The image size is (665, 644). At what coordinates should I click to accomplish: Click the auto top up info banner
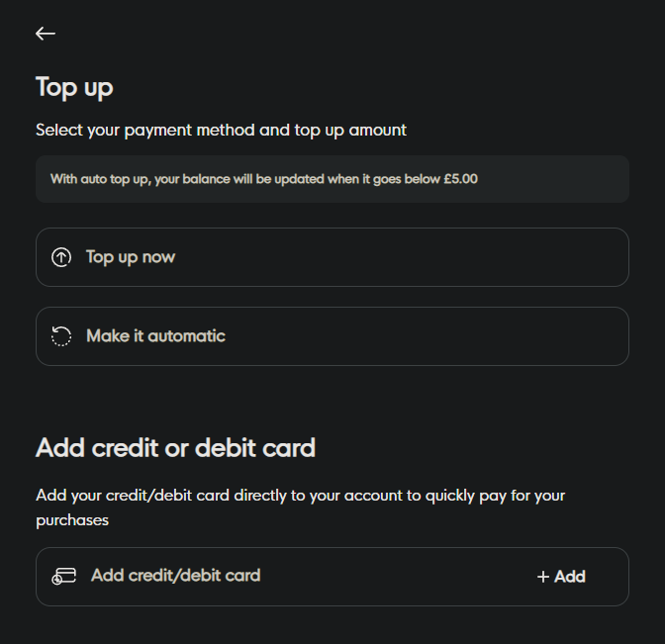tap(332, 179)
